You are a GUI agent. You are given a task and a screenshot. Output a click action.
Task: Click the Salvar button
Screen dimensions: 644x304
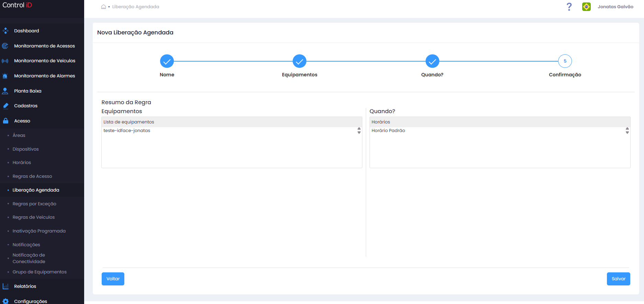click(x=618, y=279)
